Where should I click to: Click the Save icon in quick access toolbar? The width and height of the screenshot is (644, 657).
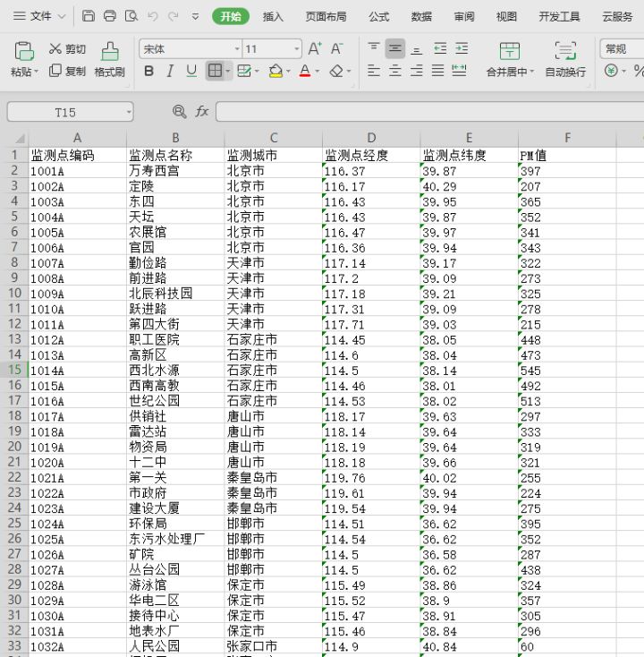[88, 16]
